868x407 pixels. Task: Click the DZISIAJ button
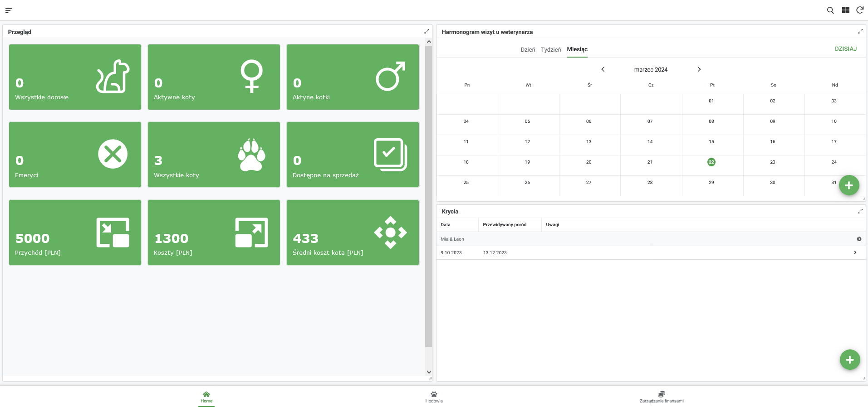pos(846,49)
